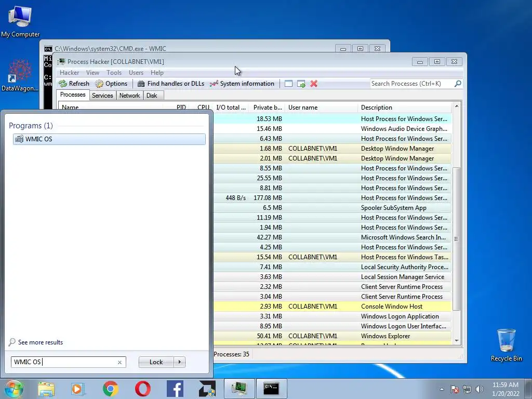The image size is (532, 399).
Task: Select the DataWagon desktop shortcut
Action: click(x=20, y=76)
